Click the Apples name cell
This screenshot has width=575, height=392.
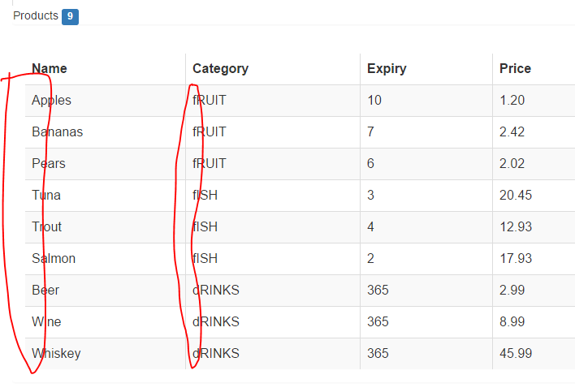click(52, 101)
